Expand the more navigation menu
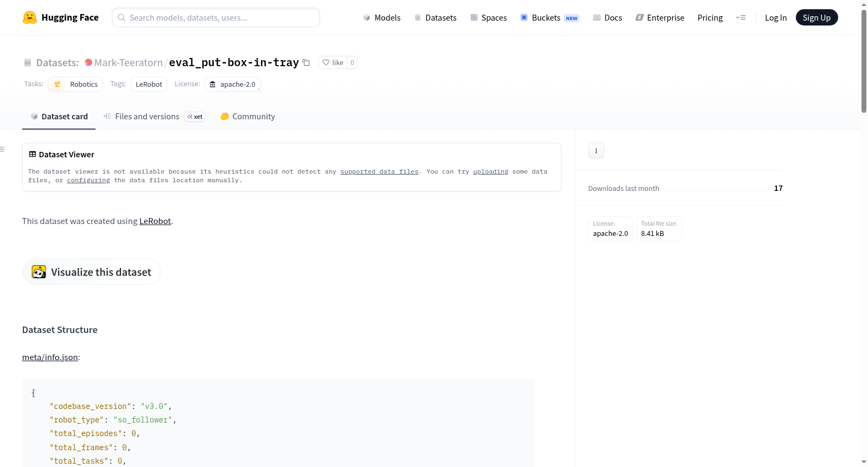Screen dimensions: 868x467 pyautogui.click(x=741, y=17)
